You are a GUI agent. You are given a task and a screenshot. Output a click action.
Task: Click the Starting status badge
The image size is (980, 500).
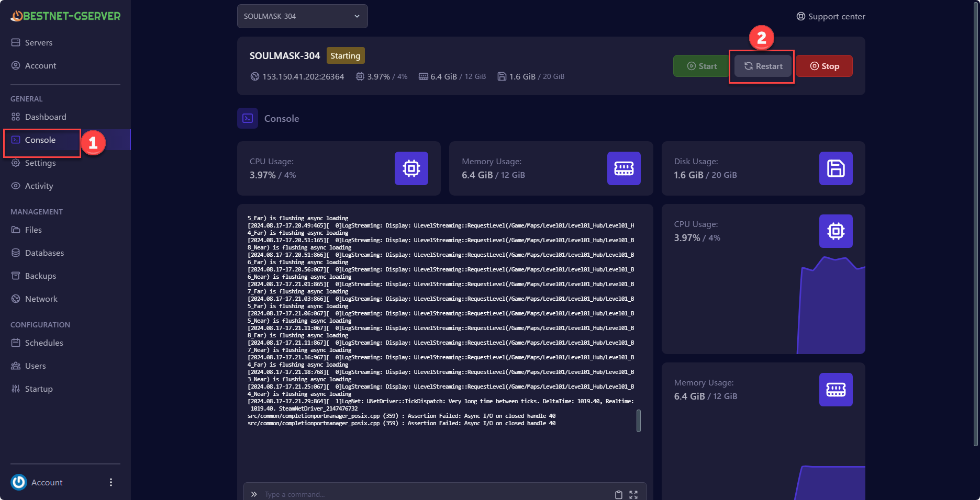click(346, 55)
